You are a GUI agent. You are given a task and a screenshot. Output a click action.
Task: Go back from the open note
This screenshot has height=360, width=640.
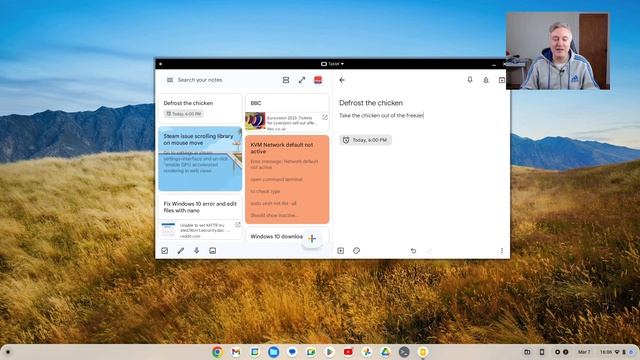[342, 80]
